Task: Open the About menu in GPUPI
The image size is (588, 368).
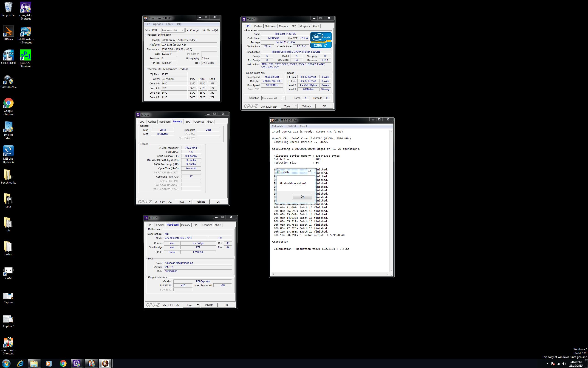Action: pos(303,126)
